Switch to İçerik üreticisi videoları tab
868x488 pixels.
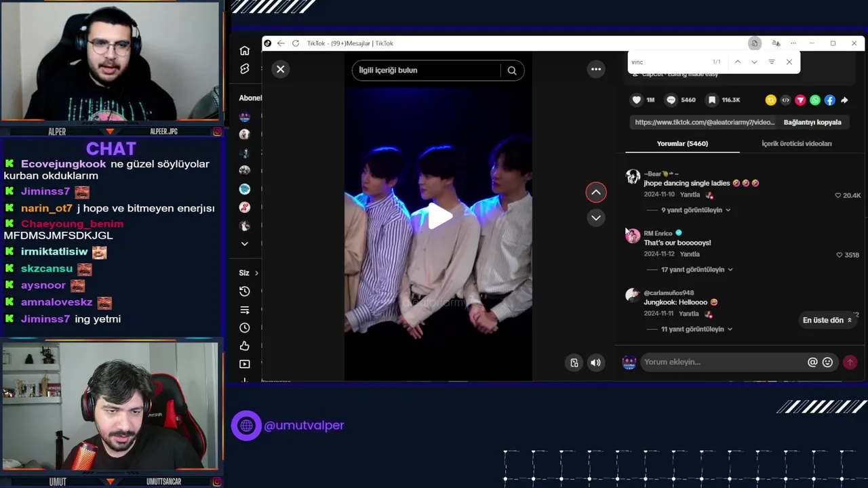(796, 144)
